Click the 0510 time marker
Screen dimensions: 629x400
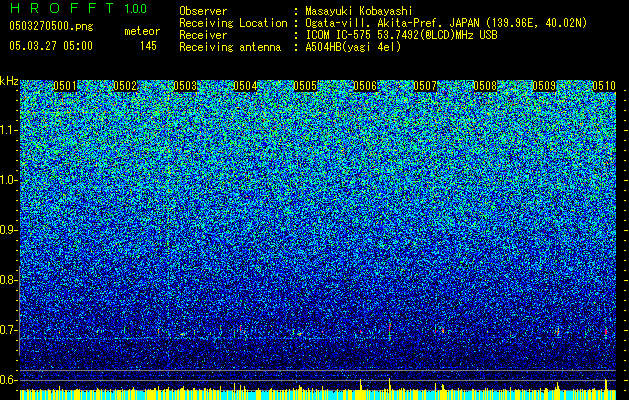click(604, 86)
